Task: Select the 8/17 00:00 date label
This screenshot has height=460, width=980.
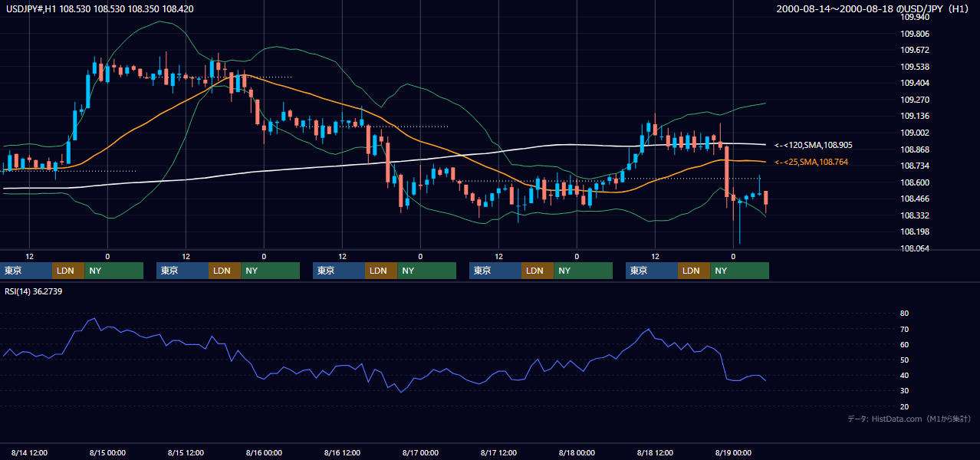Action: click(421, 452)
